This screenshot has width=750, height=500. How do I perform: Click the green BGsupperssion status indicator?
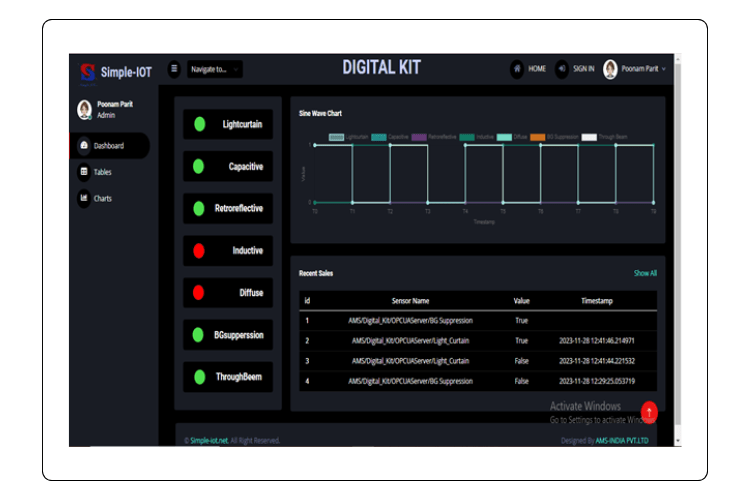198,334
